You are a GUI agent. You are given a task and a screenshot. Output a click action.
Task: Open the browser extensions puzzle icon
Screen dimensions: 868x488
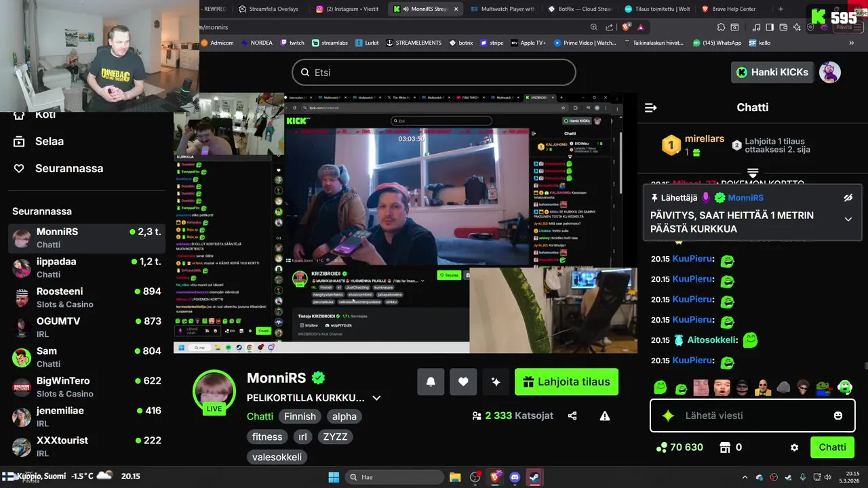click(721, 27)
